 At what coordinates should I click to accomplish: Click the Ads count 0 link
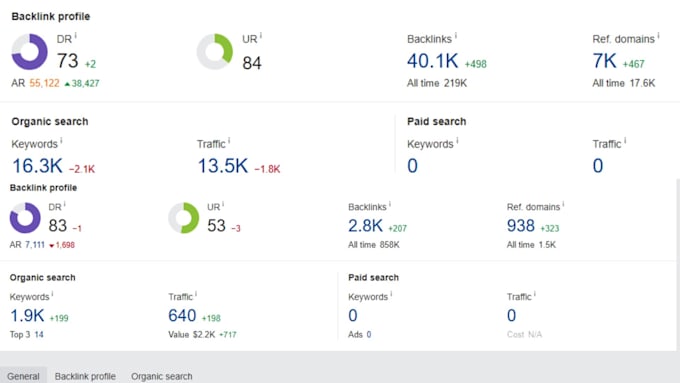click(x=369, y=334)
